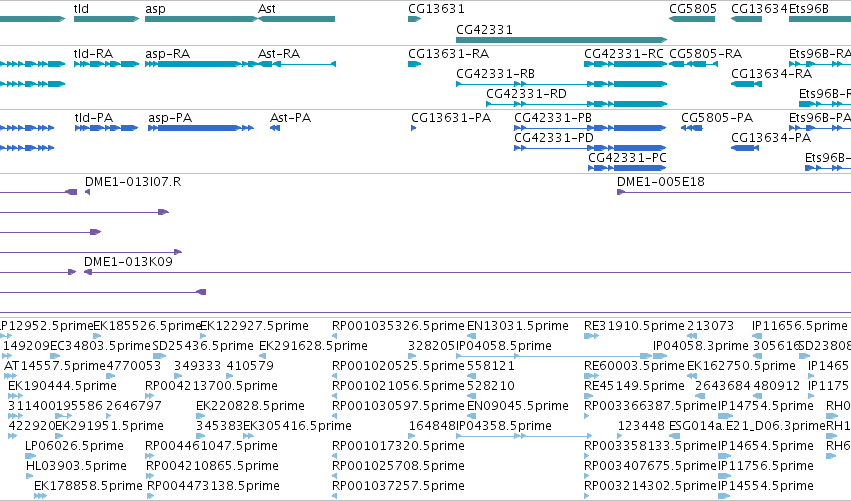Click the RE60003.5prime EST label
The height and width of the screenshot is (501, 851).
pyautogui.click(x=634, y=366)
